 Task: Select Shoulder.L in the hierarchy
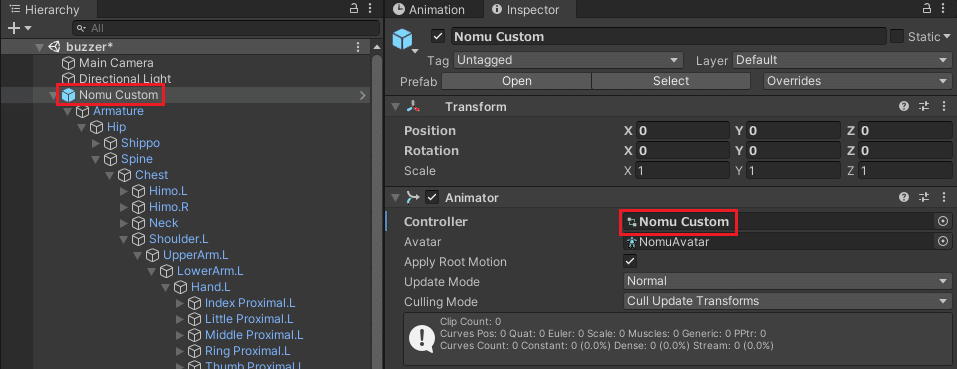(178, 238)
